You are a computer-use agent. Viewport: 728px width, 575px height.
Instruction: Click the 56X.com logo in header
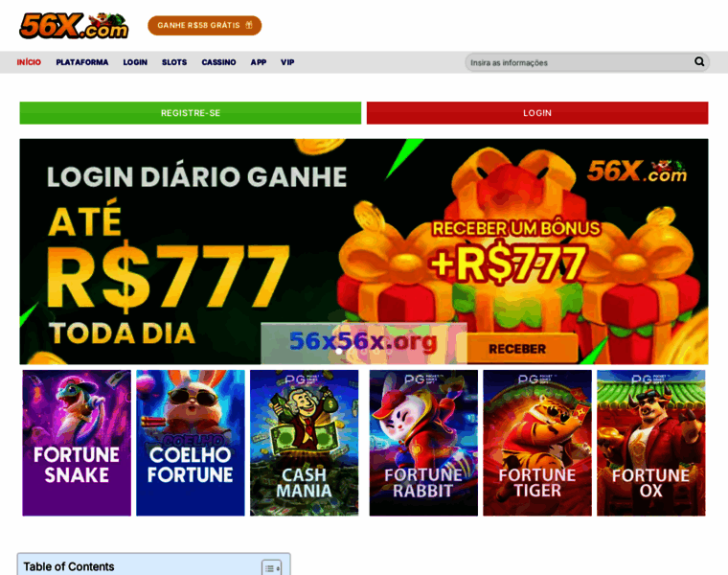click(x=74, y=26)
